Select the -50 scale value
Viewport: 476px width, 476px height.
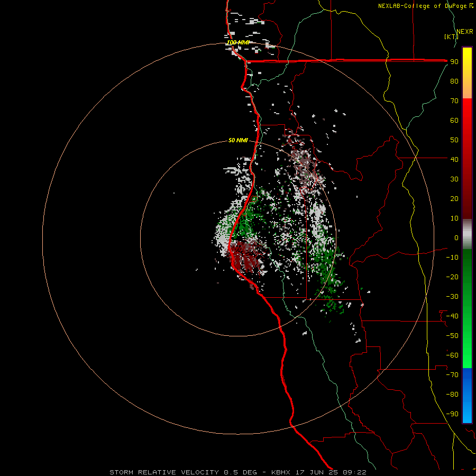[x=452, y=335]
